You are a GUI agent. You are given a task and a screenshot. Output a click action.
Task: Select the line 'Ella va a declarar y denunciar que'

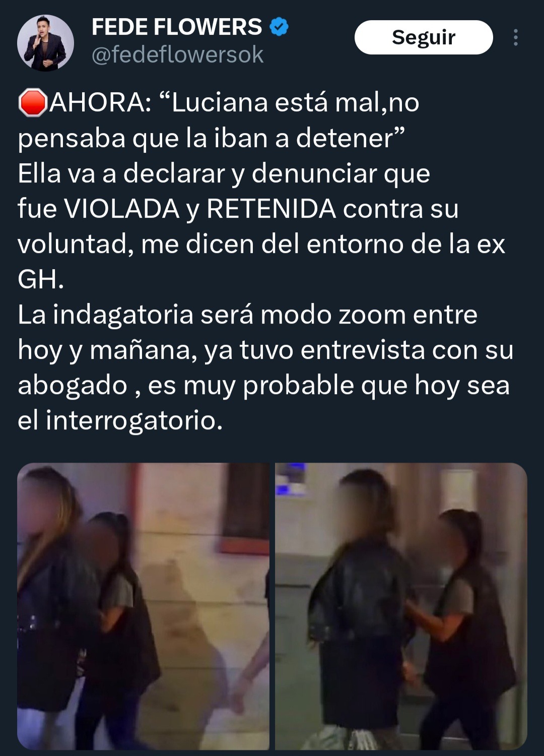224,173
